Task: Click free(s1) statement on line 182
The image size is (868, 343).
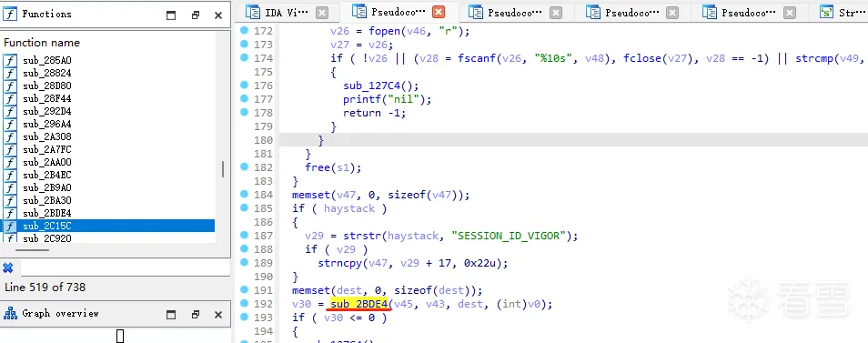Action: pyautogui.click(x=333, y=167)
